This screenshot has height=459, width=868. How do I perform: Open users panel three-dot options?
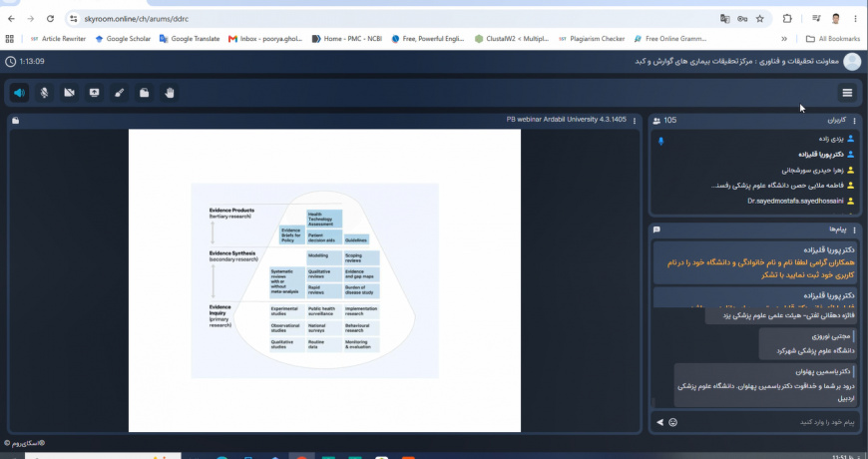click(854, 120)
